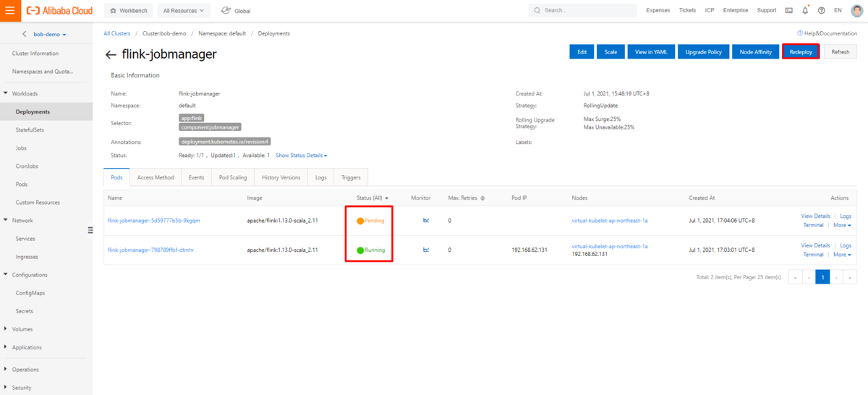
Task: Switch to Pod Scaling tab
Action: click(x=233, y=177)
